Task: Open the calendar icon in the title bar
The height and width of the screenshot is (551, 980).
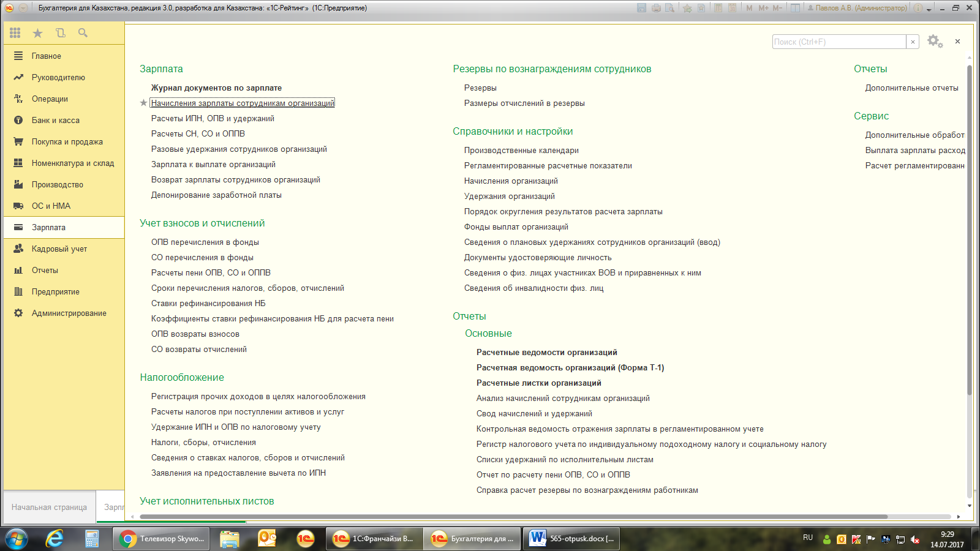Action: [x=732, y=8]
